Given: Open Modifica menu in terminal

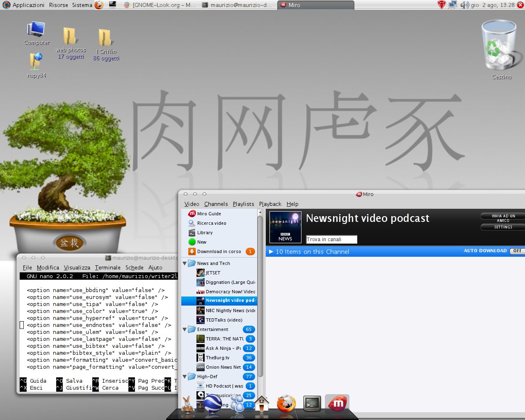Looking at the screenshot, I should (48, 267).
